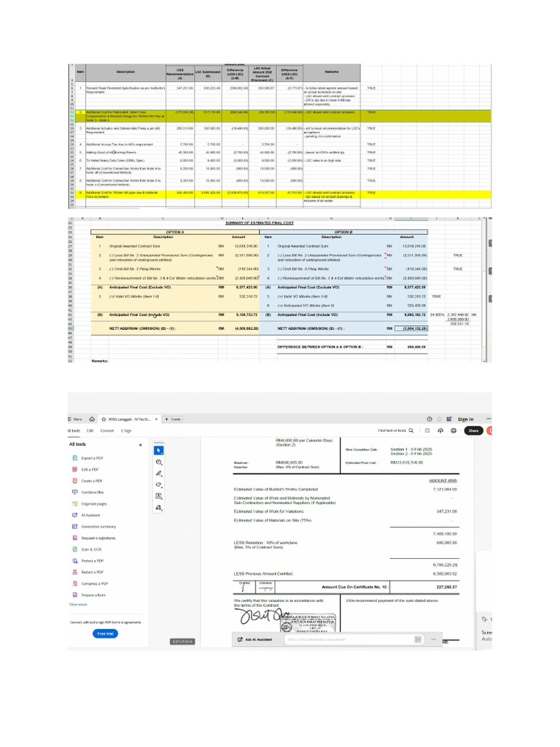
Task: Click the blue Free trial button
Action: [x=105, y=634]
